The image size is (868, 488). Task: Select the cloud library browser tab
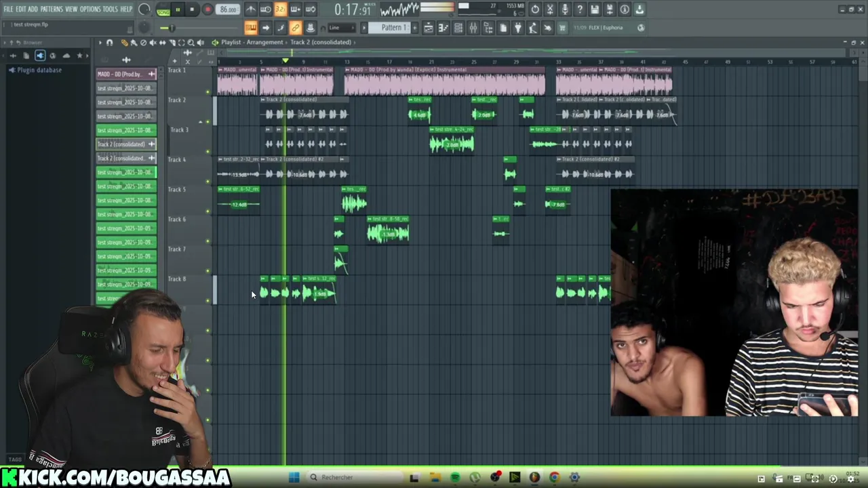[66, 56]
